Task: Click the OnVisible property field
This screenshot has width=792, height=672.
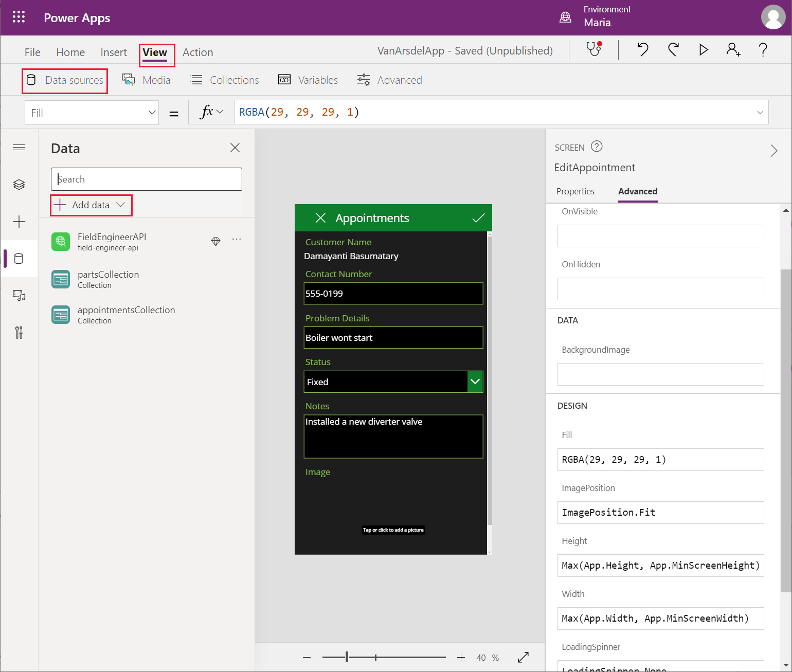Action: [x=661, y=236]
